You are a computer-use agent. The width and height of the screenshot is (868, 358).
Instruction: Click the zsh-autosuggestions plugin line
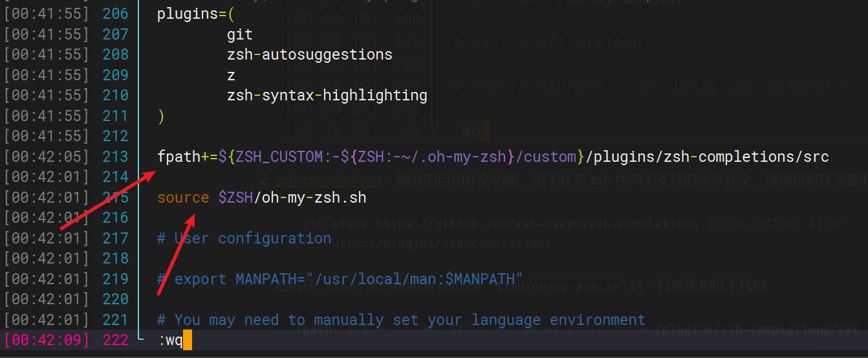tap(309, 54)
